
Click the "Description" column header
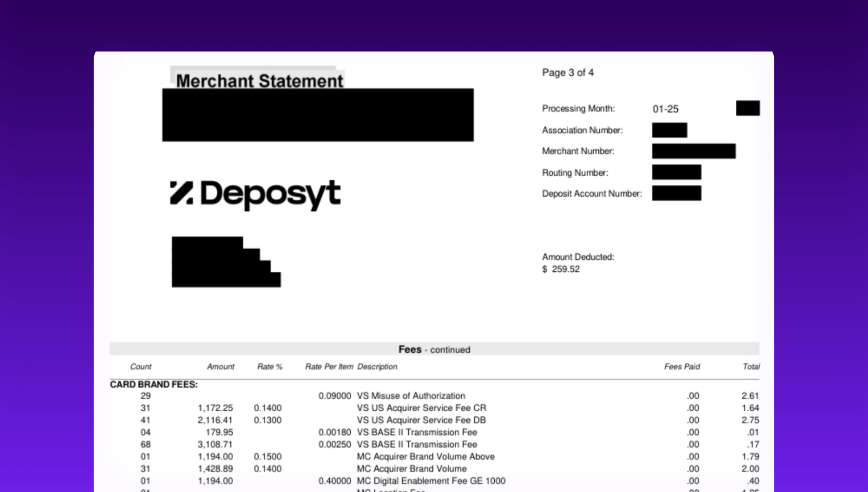(377, 367)
